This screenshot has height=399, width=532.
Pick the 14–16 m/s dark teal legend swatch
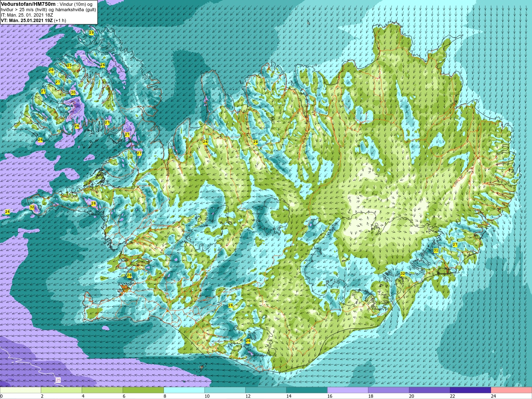point(307,390)
